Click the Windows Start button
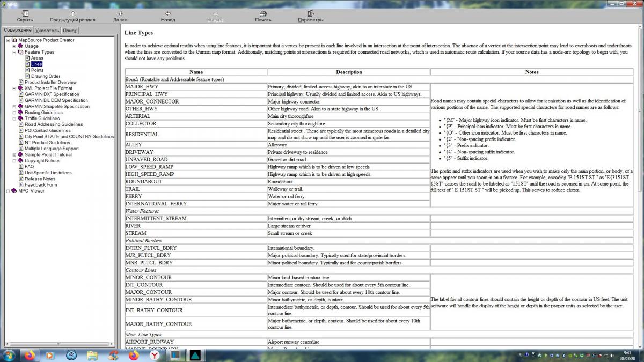Screen dimensions: 644x362 click(x=9, y=355)
